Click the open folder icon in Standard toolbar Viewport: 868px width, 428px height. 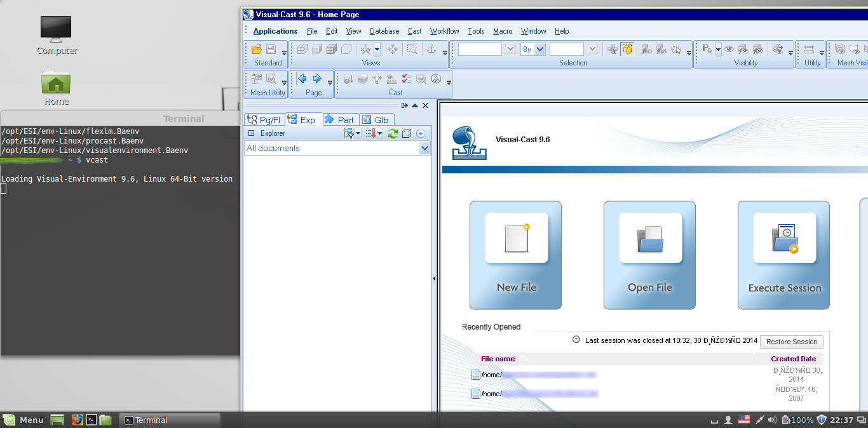point(257,49)
